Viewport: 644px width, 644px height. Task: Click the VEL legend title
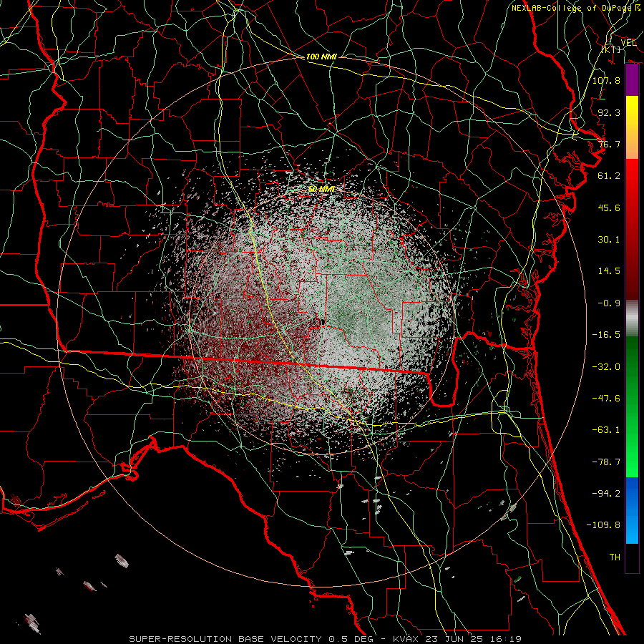628,43
